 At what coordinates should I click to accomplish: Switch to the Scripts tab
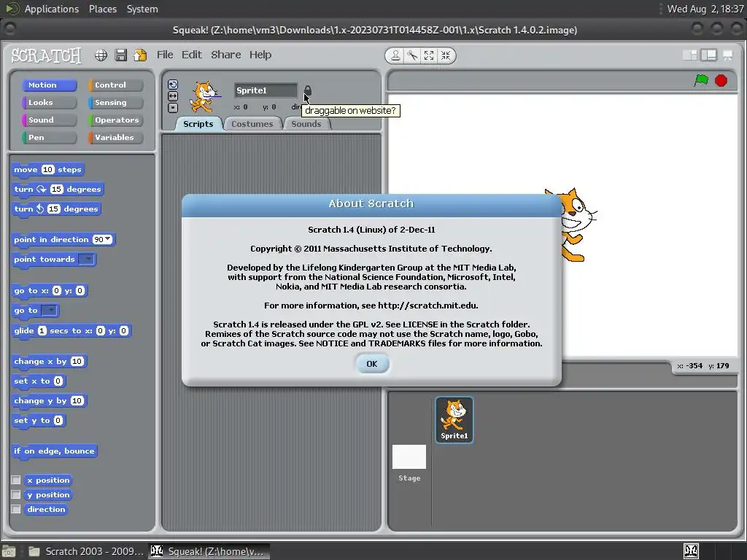[x=198, y=124]
